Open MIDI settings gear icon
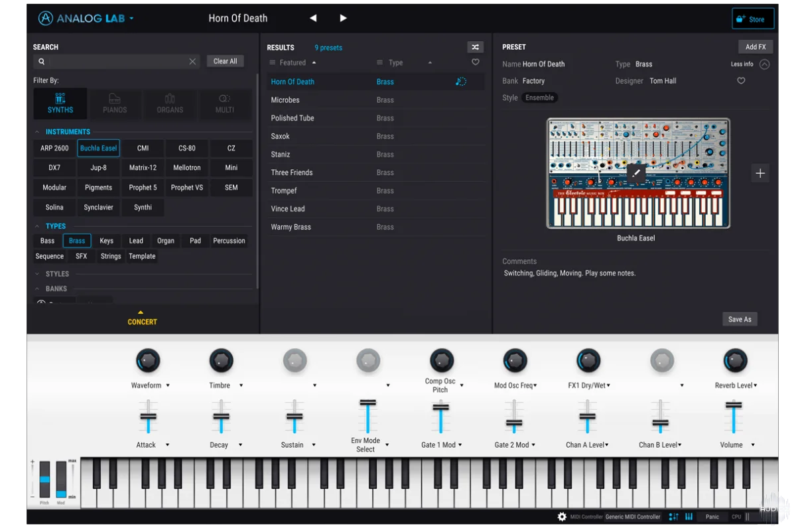 [562, 517]
